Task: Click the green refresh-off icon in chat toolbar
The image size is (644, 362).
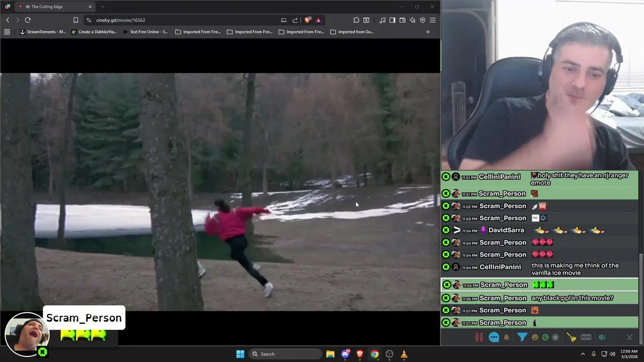Action: pos(545,337)
